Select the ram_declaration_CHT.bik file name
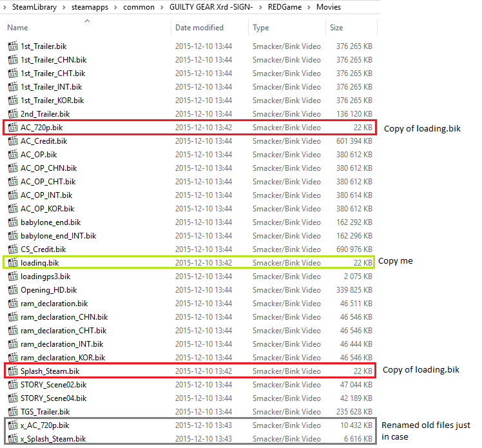 click(x=64, y=331)
